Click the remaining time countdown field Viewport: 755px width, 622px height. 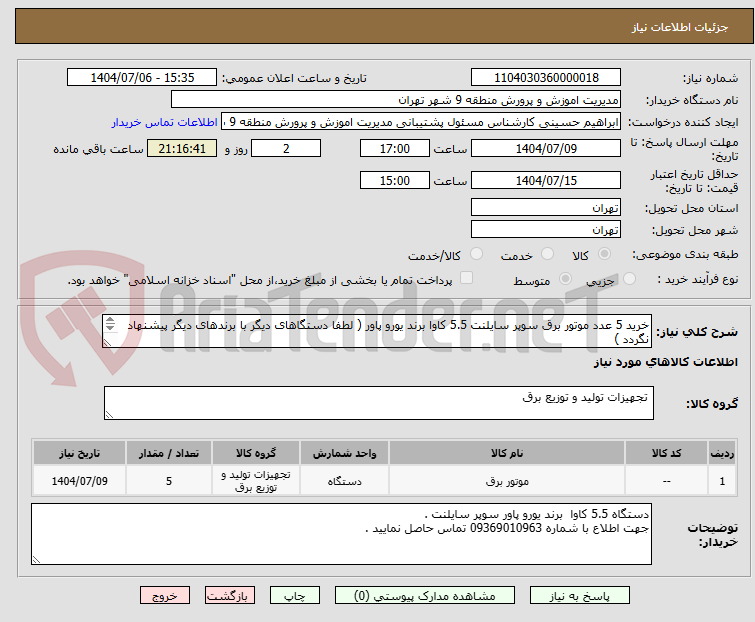(x=181, y=149)
